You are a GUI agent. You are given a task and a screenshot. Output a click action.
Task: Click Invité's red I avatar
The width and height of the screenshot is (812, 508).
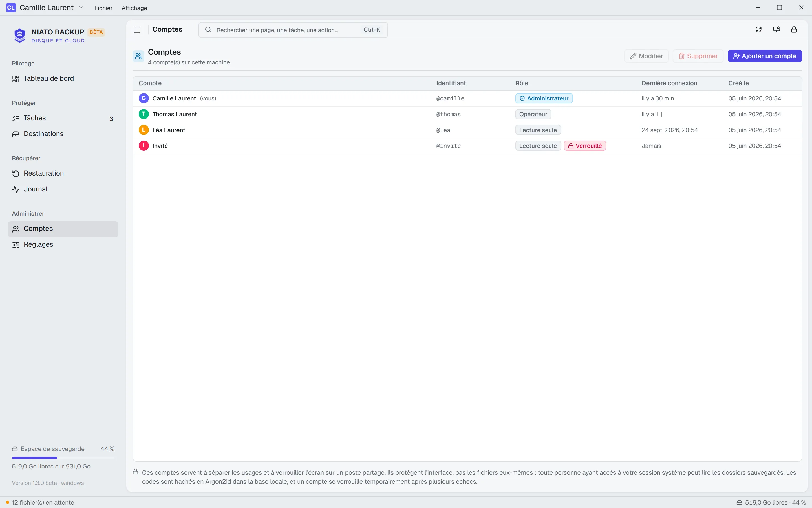144,145
